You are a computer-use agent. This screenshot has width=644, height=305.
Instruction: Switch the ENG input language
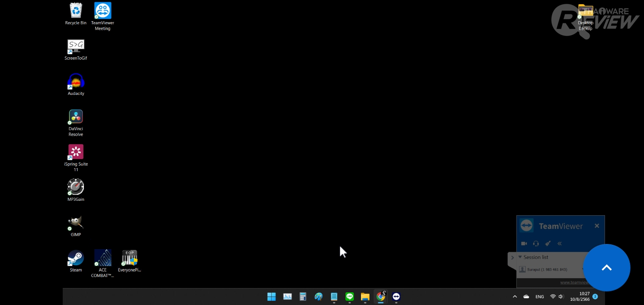[x=539, y=297]
